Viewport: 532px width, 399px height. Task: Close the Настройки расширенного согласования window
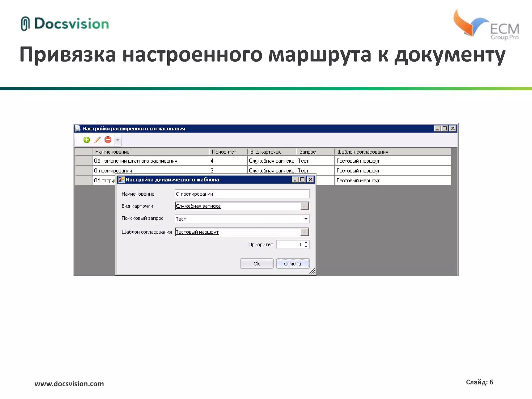453,129
